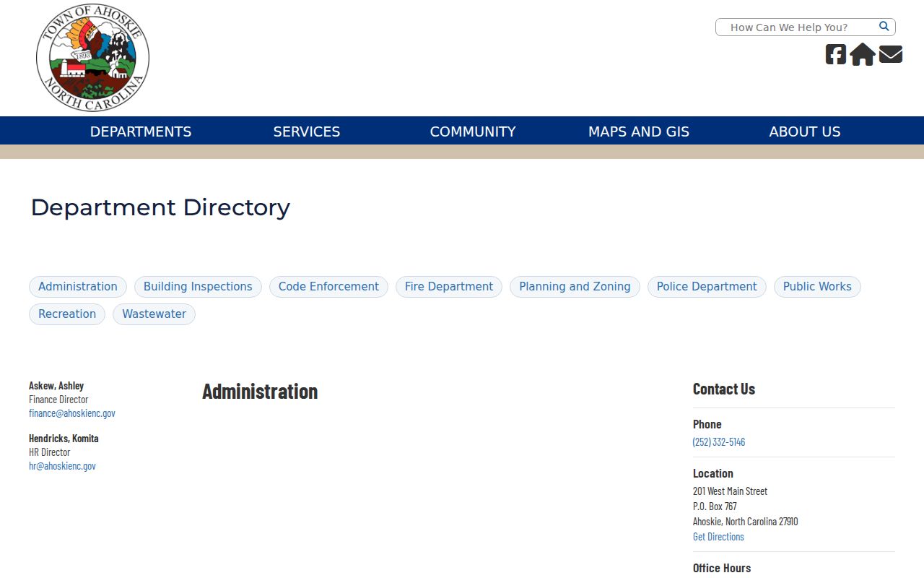Viewport: 924px width, 578px height.
Task: Open the Departments menu
Action: pyautogui.click(x=141, y=131)
